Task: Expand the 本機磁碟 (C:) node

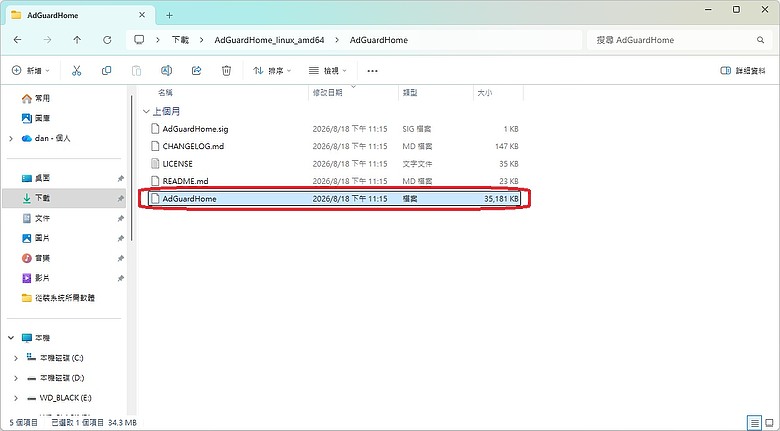Action: click(15, 358)
